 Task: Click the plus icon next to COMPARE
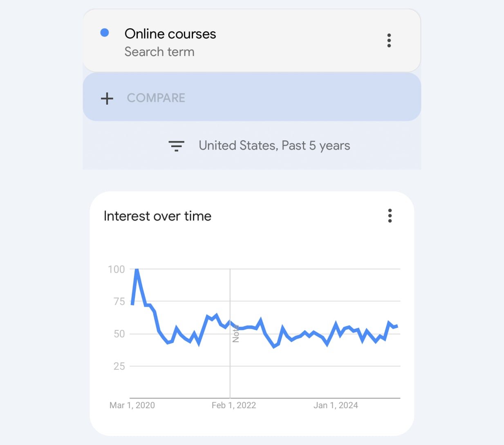(107, 98)
